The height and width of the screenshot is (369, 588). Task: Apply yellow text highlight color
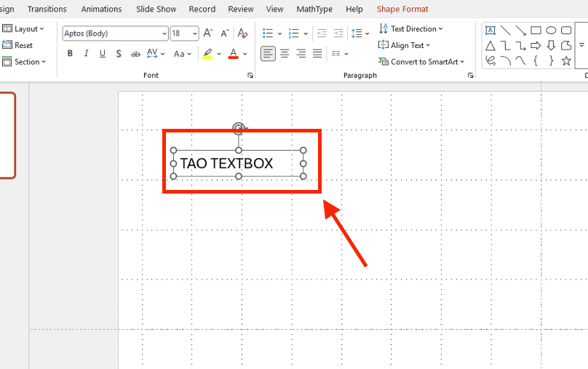(x=207, y=54)
